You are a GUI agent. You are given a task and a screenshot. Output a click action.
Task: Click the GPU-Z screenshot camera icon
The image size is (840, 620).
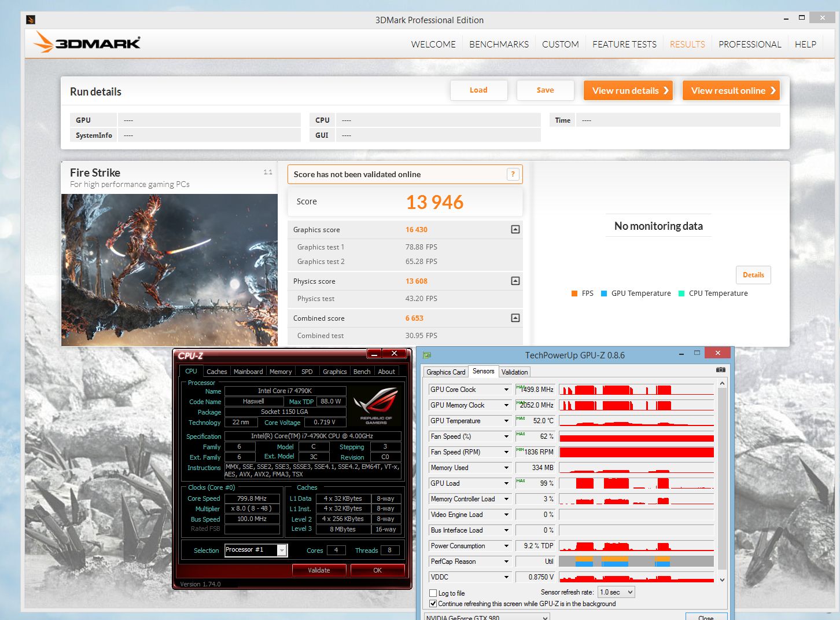coord(720,370)
